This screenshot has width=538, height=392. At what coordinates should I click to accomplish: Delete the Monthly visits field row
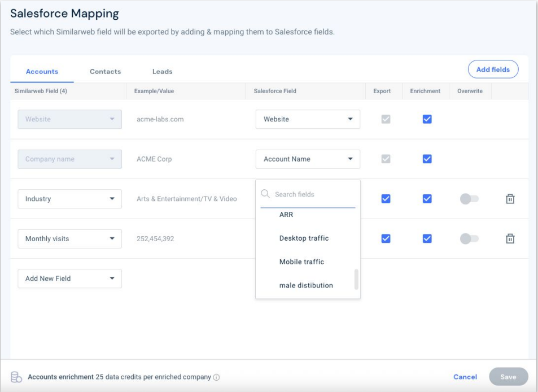point(510,238)
